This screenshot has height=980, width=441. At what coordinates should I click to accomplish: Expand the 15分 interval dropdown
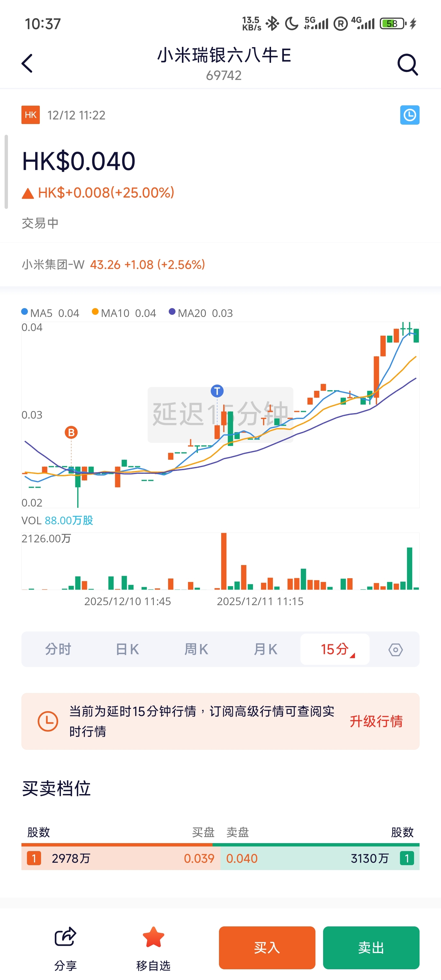coord(335,649)
